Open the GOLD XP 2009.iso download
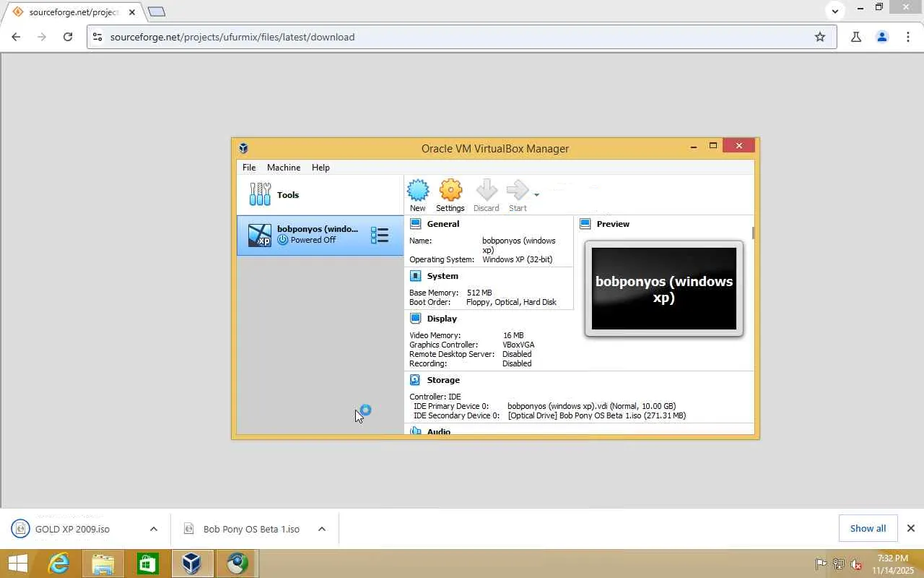Viewport: 924px width, 578px height. point(72,529)
